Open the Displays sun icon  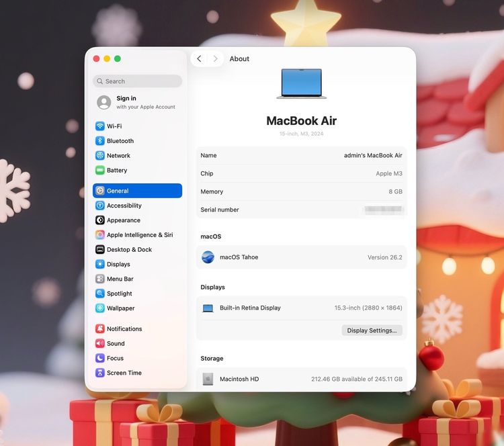pyautogui.click(x=100, y=264)
